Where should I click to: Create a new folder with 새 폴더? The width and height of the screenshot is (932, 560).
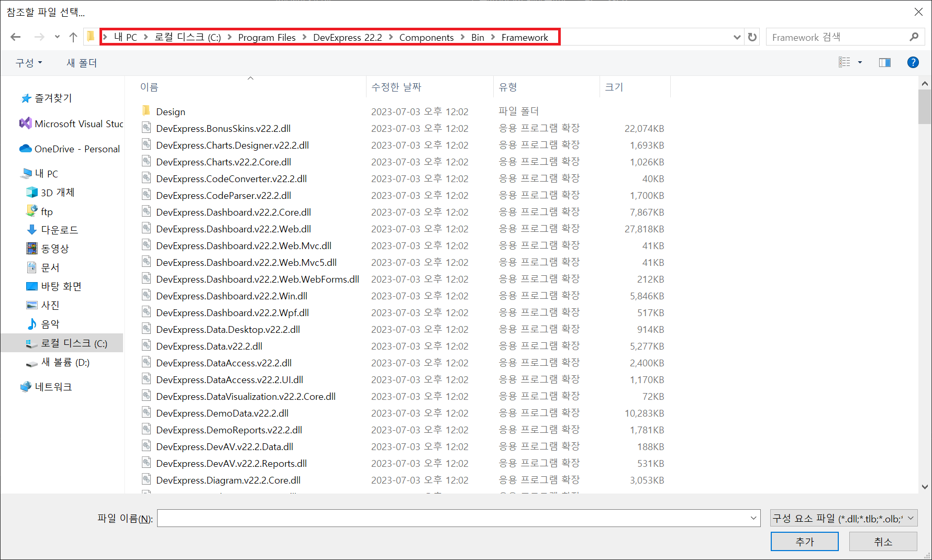click(x=82, y=63)
